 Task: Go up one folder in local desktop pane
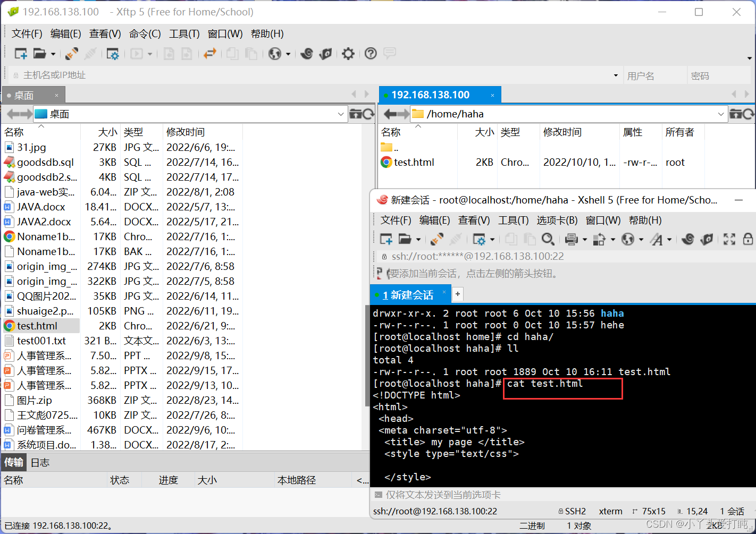[x=356, y=114]
